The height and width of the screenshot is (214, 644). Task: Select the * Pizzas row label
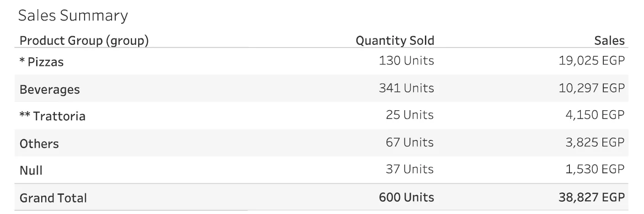tap(42, 62)
